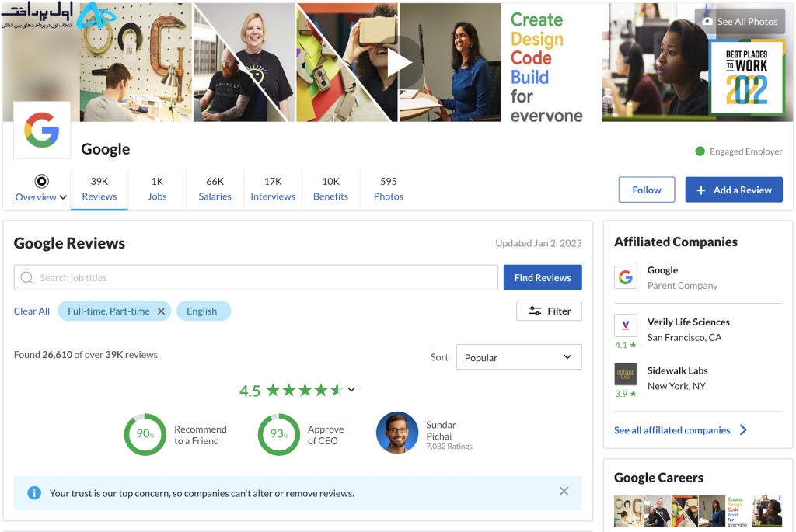The image size is (796, 532).
Task: Open the Sort Popular dropdown
Action: (518, 357)
